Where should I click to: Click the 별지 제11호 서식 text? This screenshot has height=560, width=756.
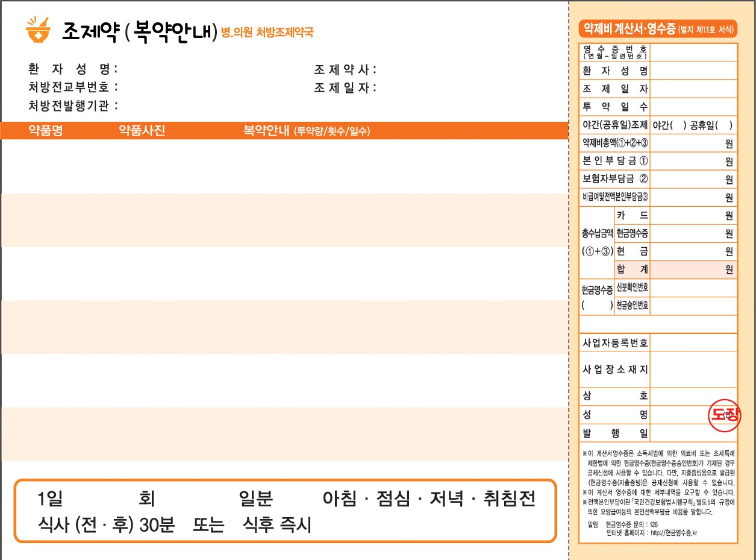click(705, 29)
